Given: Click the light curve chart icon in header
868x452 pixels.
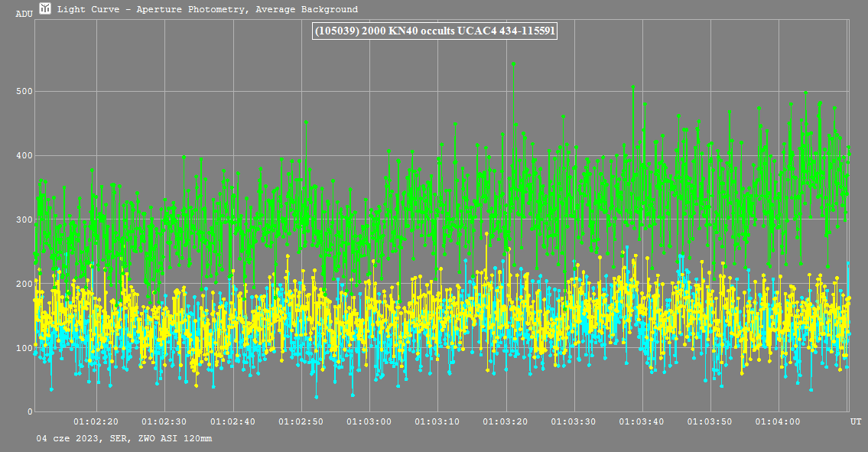Looking at the screenshot, I should [45, 8].
